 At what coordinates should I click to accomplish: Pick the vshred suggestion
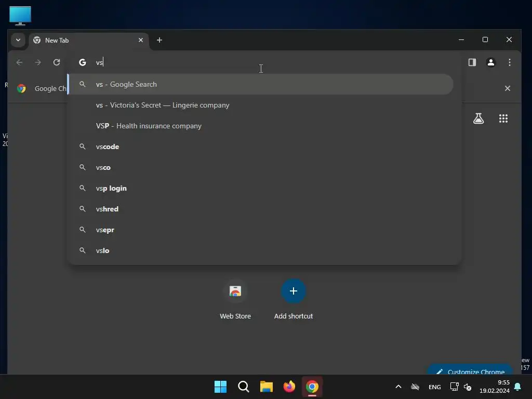[x=261, y=209]
